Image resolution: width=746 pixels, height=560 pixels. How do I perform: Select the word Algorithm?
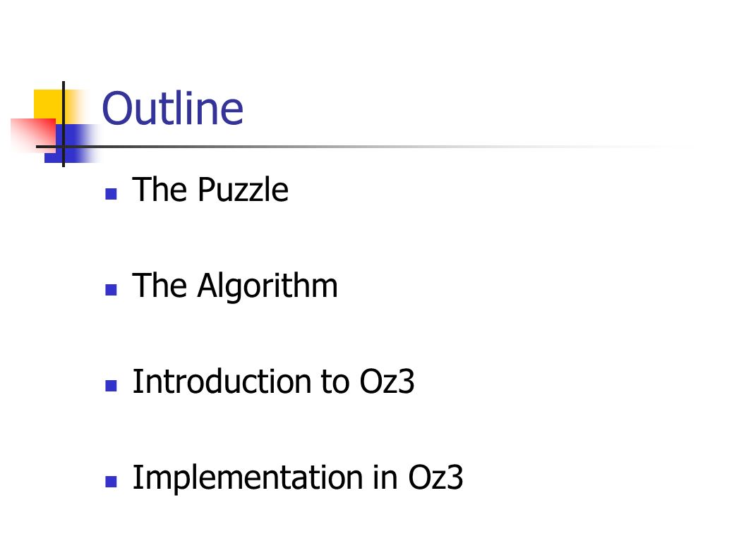[x=267, y=286]
